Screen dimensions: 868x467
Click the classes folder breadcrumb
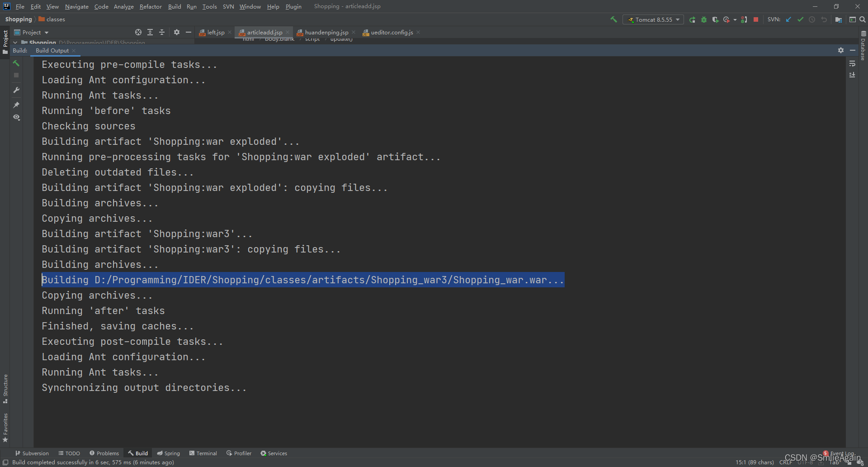point(52,19)
